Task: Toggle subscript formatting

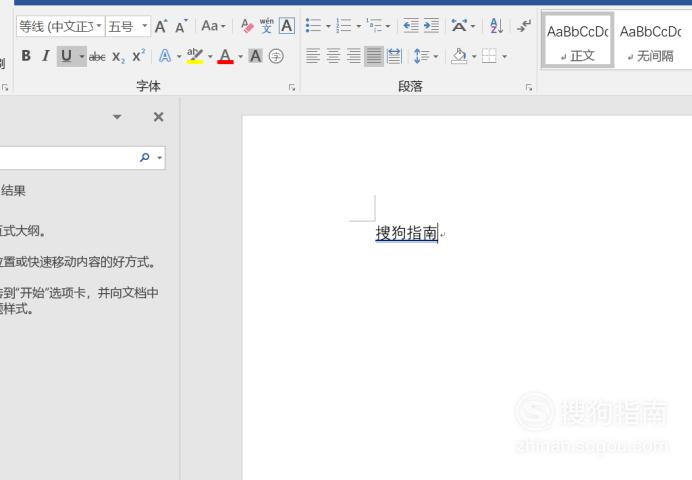Action: click(118, 56)
